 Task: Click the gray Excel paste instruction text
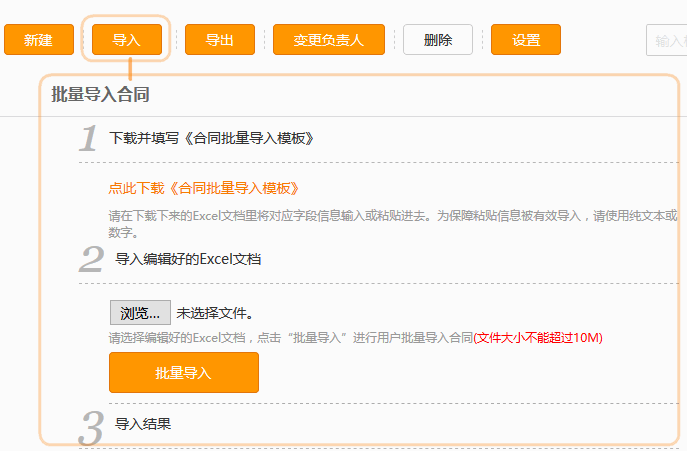click(392, 216)
